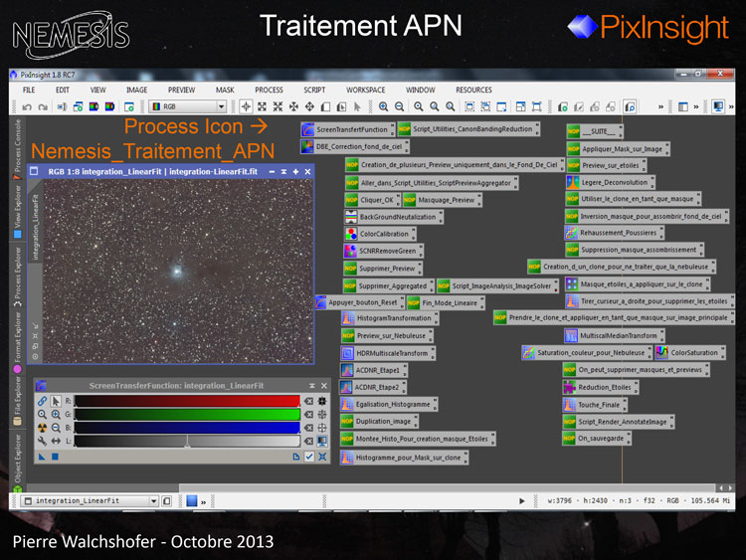The height and width of the screenshot is (560, 746).
Task: Click the Redo arrow in the toolbar
Action: click(43, 107)
